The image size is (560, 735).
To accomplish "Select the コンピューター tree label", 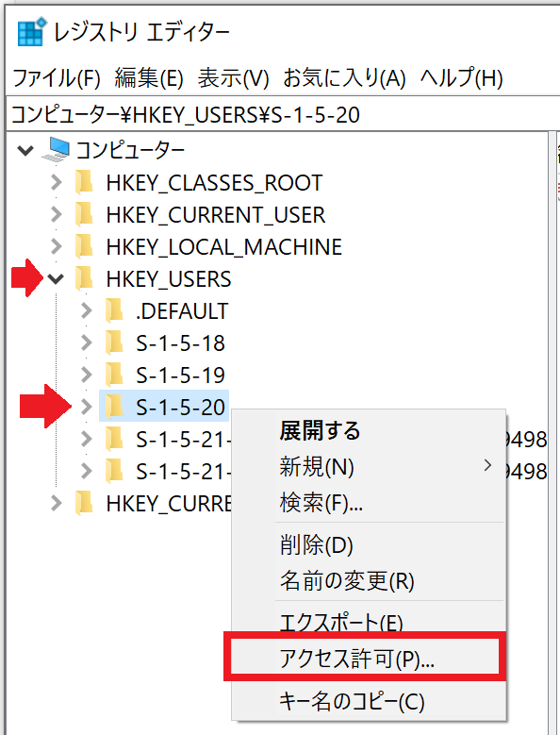I will tap(130, 150).
